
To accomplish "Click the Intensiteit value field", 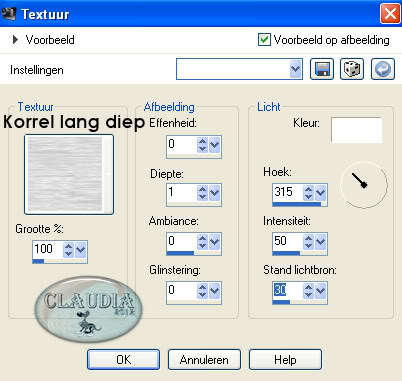I will pos(288,241).
